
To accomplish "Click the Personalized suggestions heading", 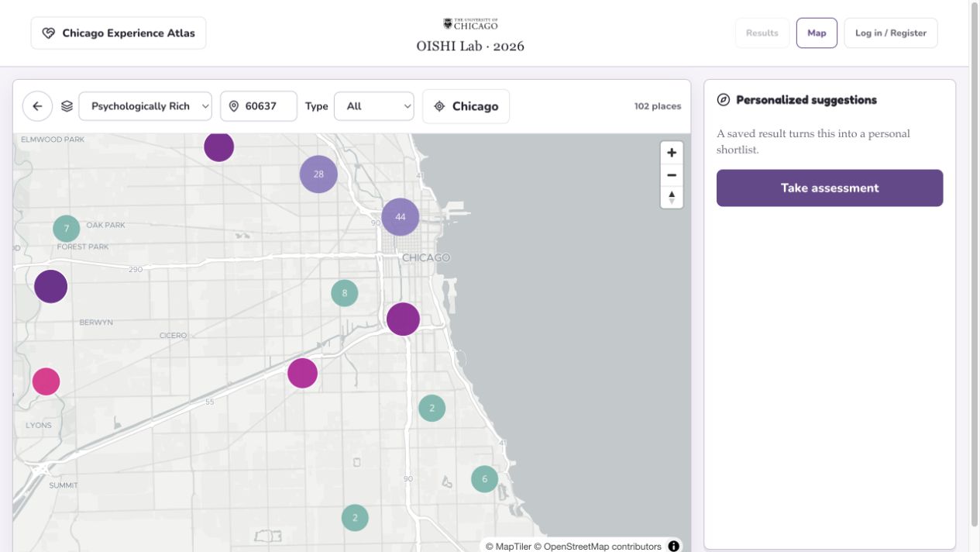I will click(x=806, y=100).
